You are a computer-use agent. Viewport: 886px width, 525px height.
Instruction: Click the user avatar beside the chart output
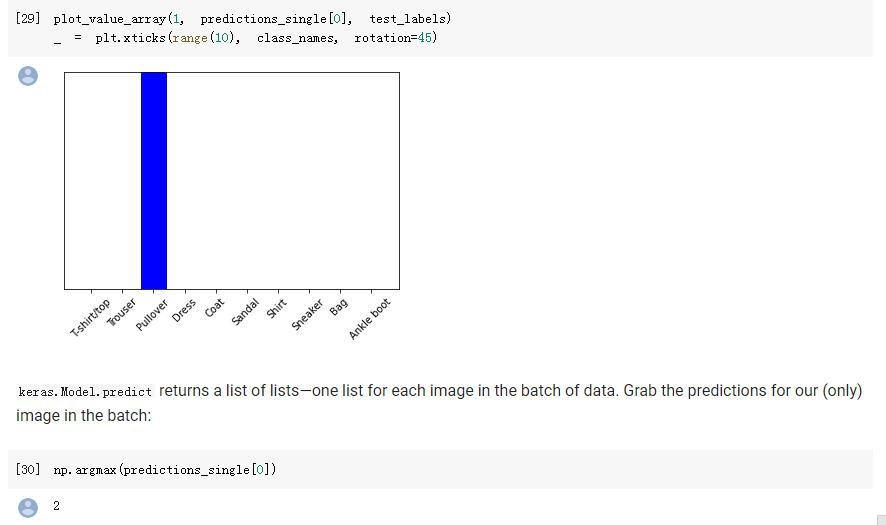[28, 77]
